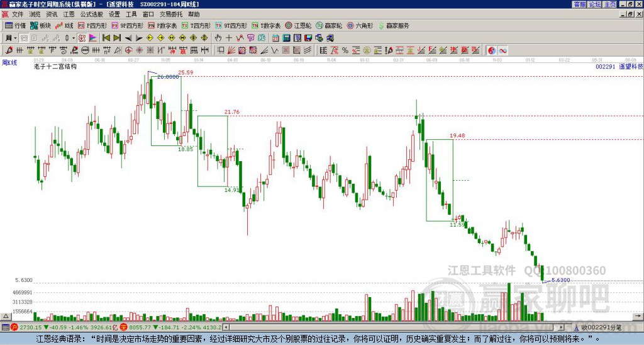The width and height of the screenshot is (644, 345).
Task: Click the black left arrow icon
Action: (x=128, y=38)
